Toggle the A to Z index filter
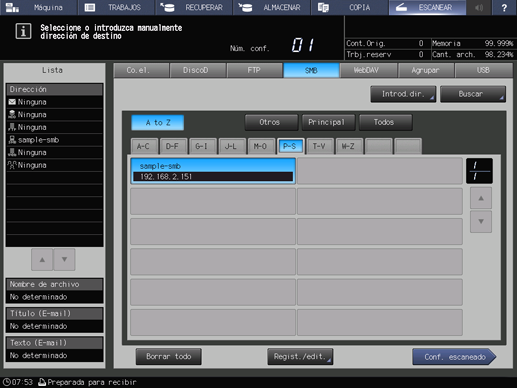517x388 pixels. (158, 123)
